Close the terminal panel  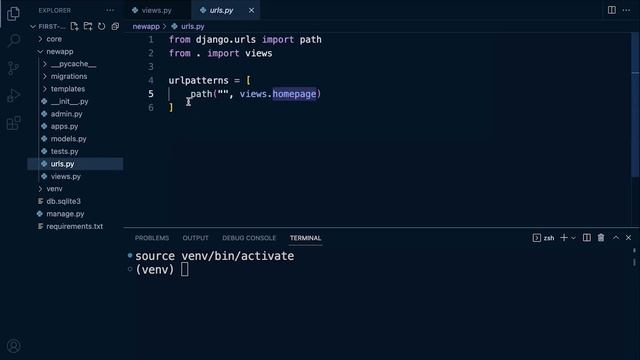point(629,238)
